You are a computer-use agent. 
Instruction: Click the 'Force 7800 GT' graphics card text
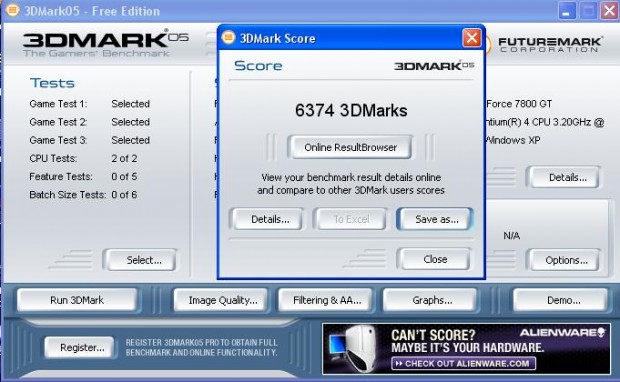point(519,104)
